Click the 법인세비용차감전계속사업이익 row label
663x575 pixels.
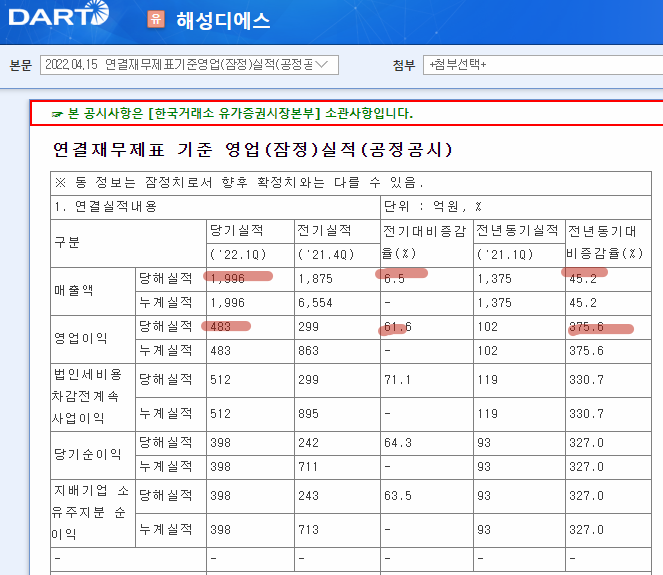click(x=87, y=397)
